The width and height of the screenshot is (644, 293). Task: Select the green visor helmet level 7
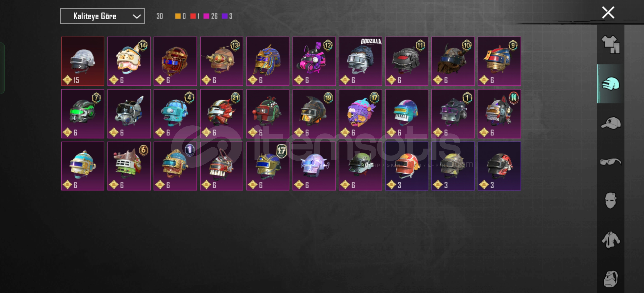click(x=83, y=114)
